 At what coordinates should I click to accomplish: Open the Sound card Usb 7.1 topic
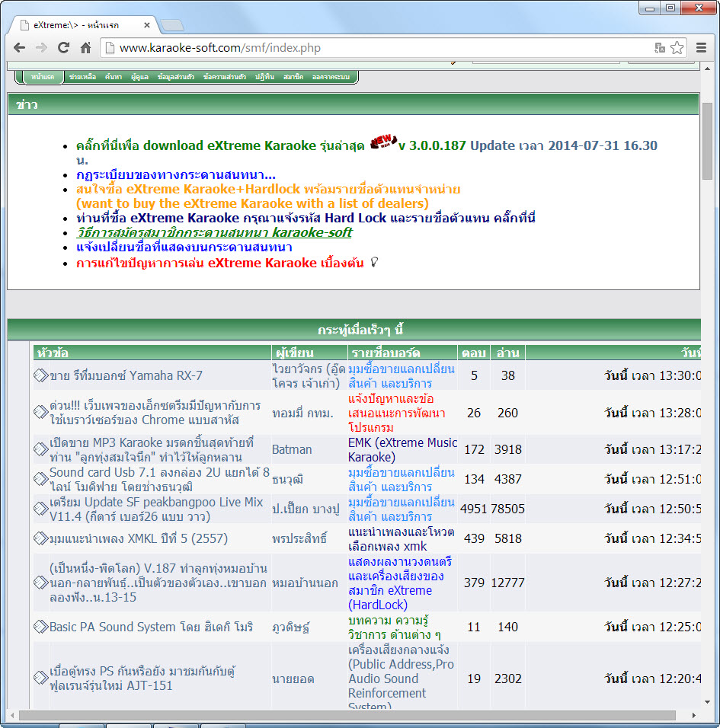(x=159, y=479)
